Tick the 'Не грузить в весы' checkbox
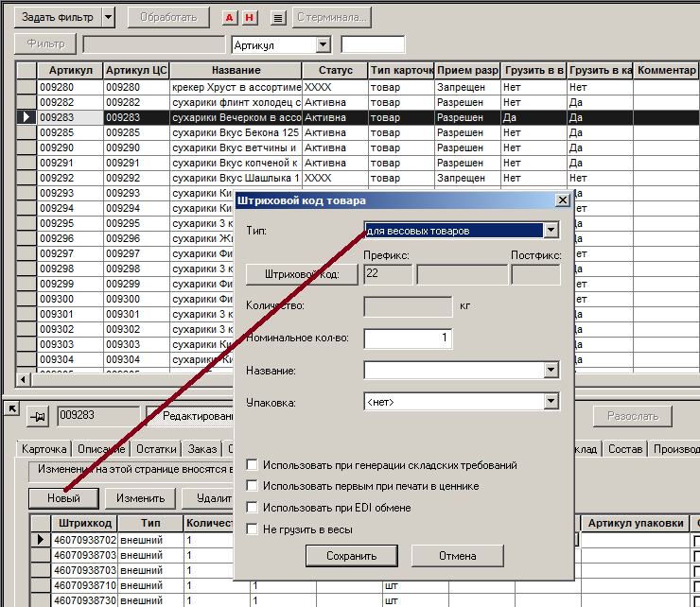Screen dimensions: 700x607 [253, 529]
